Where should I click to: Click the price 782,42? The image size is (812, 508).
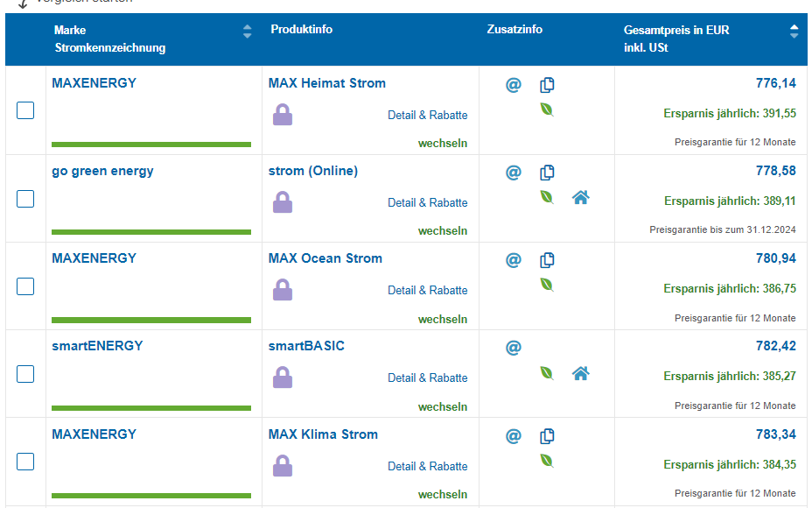pos(776,346)
